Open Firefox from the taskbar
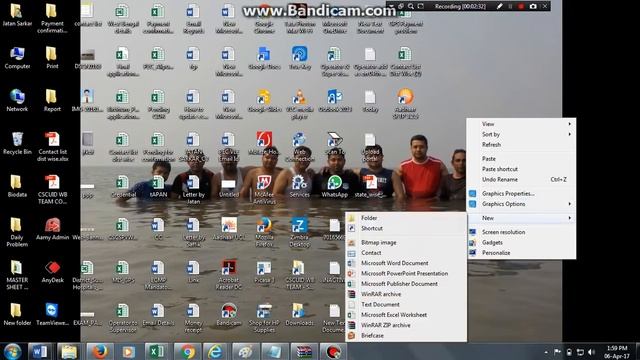The width and height of the screenshot is (640, 360). pyautogui.click(x=99, y=351)
